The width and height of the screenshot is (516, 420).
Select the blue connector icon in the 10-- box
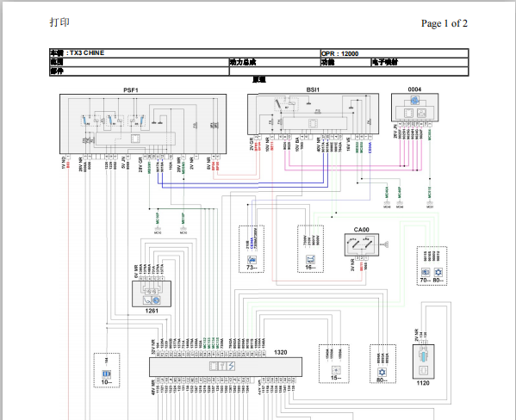[106, 374]
